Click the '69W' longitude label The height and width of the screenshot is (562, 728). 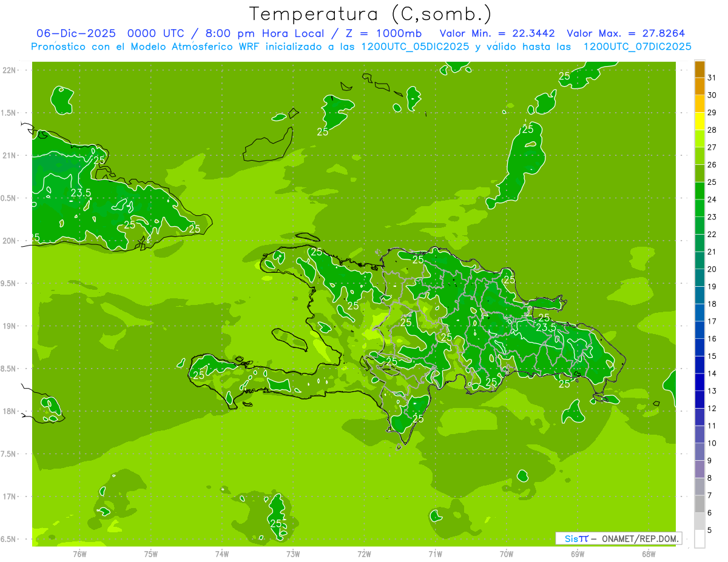(578, 554)
